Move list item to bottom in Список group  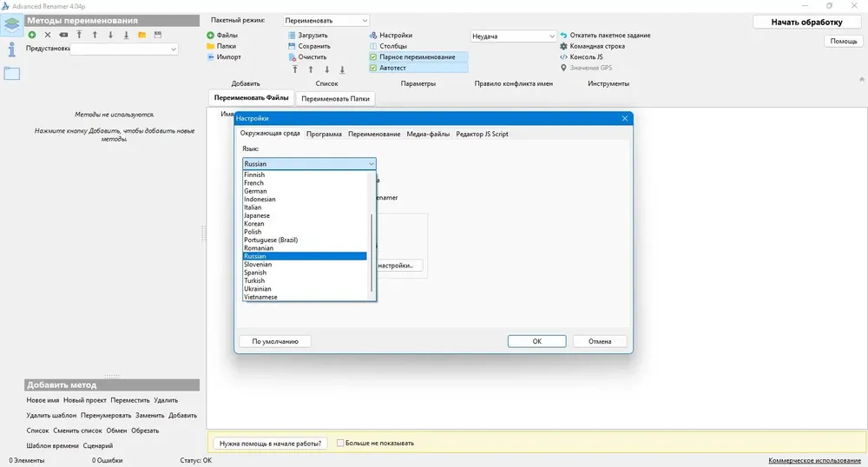342,69
